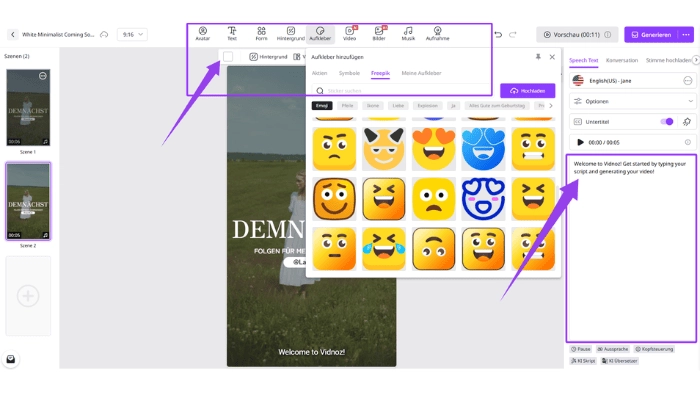
Task: Toggle the Untertitel switch
Action: pos(667,121)
